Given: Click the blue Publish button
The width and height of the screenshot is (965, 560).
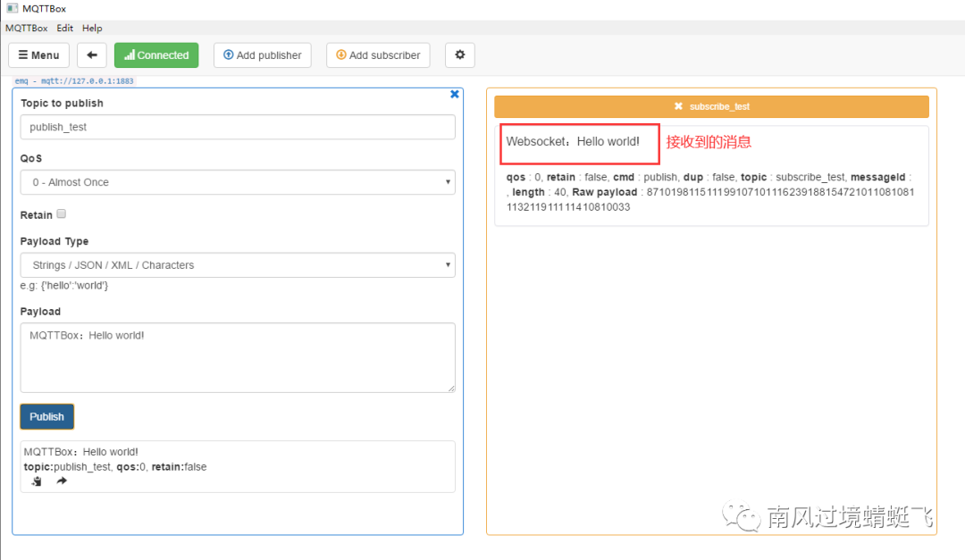Looking at the screenshot, I should coord(46,416).
